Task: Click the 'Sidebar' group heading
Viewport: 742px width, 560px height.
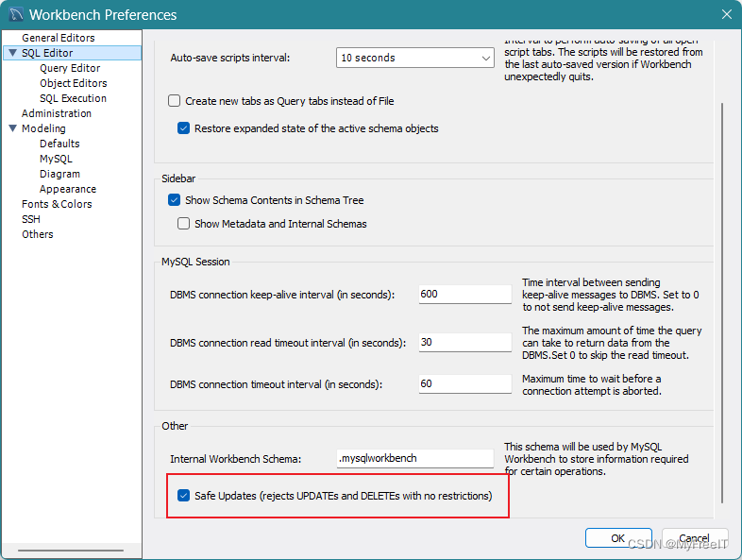Action: coord(178,178)
